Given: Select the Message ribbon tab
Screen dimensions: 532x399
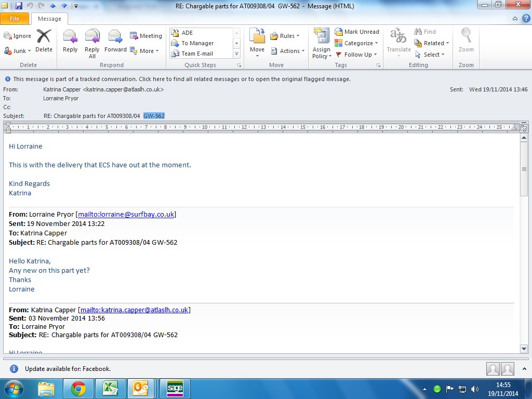Looking at the screenshot, I should [49, 19].
